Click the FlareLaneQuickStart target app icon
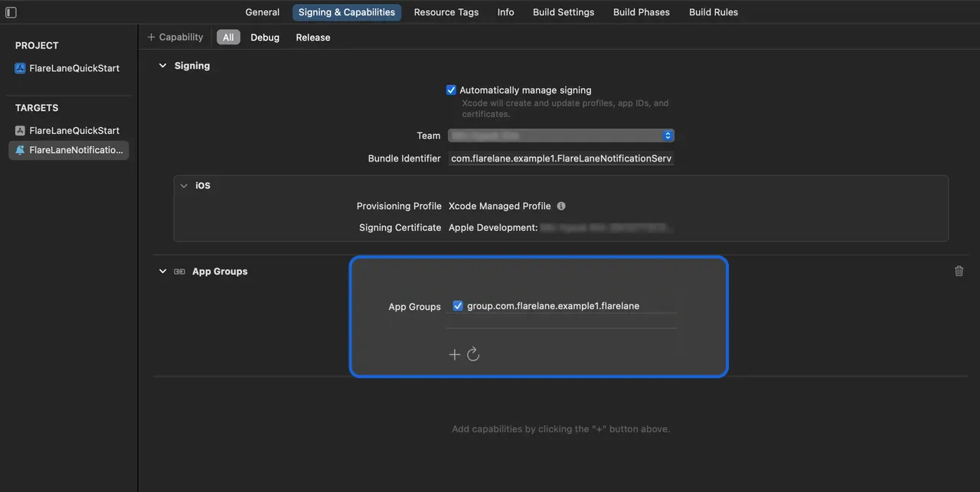 pos(20,131)
